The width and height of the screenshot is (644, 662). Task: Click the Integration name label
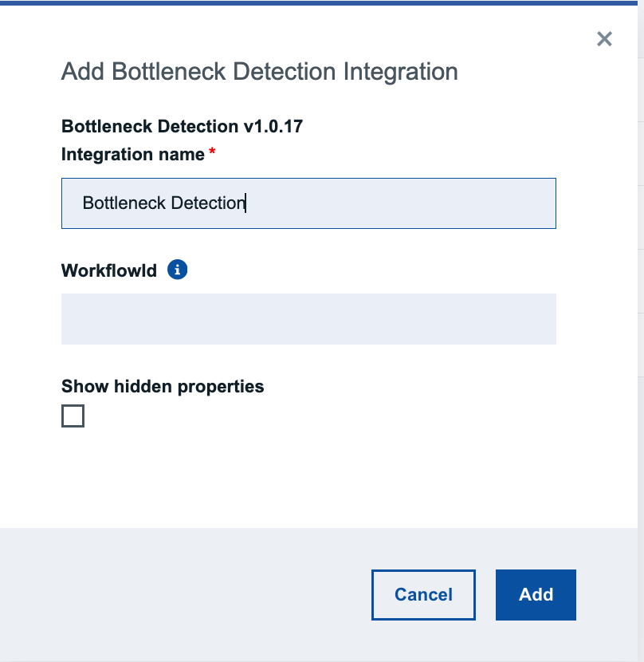pyautogui.click(x=133, y=155)
